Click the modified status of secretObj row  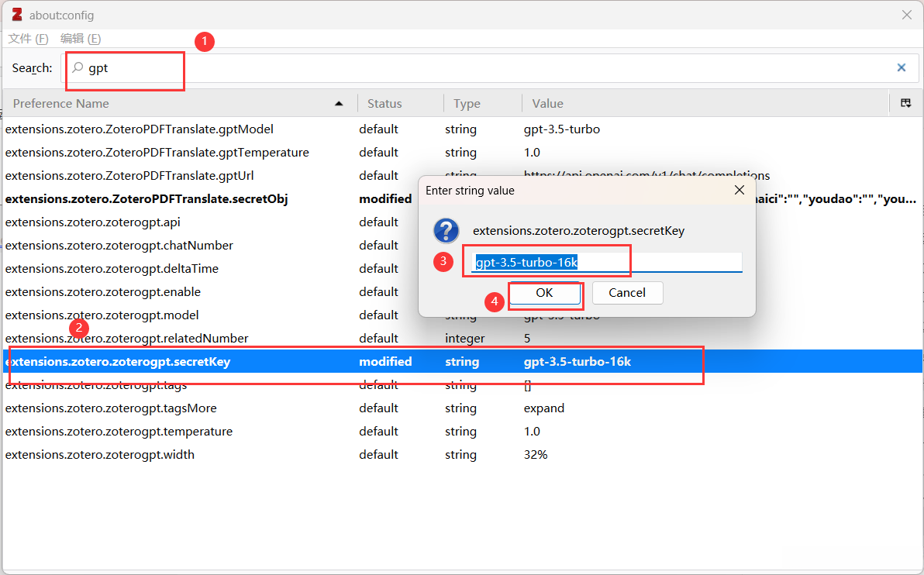(385, 199)
